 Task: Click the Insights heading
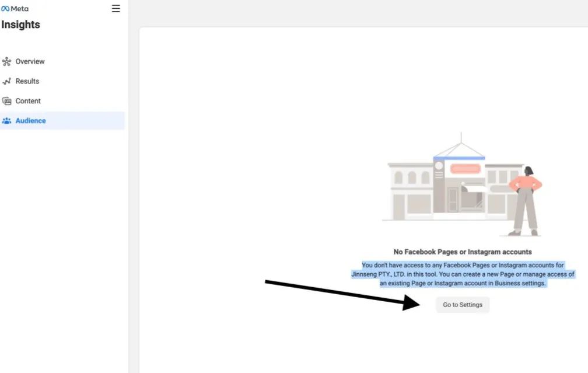pyautogui.click(x=20, y=25)
